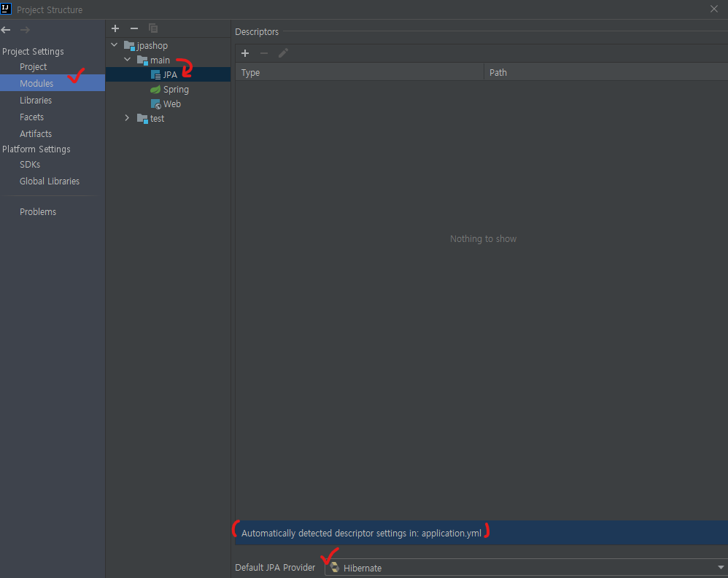Click the JPA facet icon

155,75
